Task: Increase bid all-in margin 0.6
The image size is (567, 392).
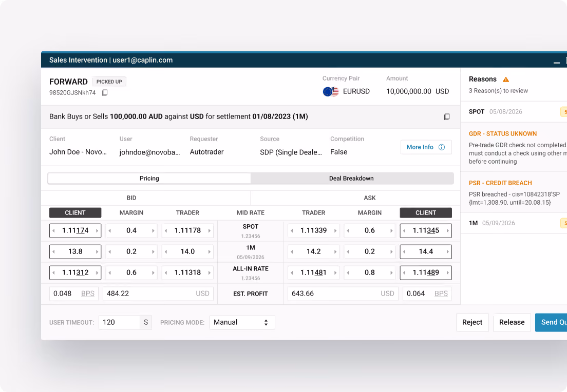Action: [x=153, y=273]
